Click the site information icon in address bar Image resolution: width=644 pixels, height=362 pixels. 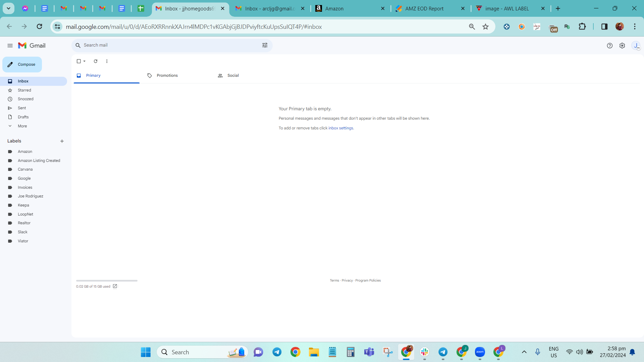(x=58, y=26)
